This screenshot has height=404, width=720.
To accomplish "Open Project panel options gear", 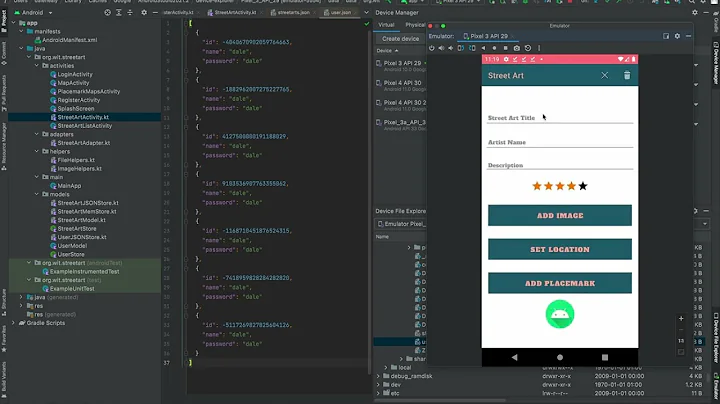I will 144,12.
